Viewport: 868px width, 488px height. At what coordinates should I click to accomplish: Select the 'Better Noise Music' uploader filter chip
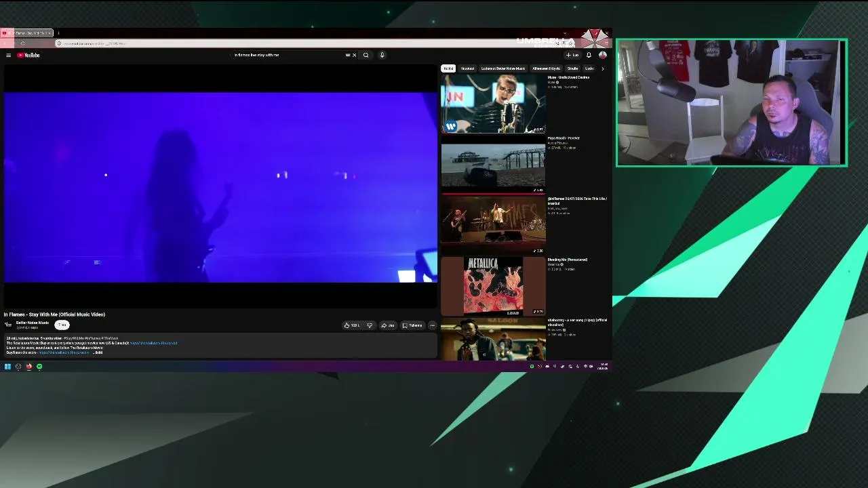click(503, 68)
